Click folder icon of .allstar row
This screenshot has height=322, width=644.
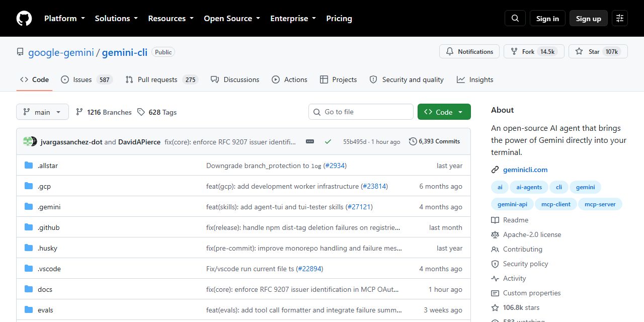pyautogui.click(x=29, y=166)
